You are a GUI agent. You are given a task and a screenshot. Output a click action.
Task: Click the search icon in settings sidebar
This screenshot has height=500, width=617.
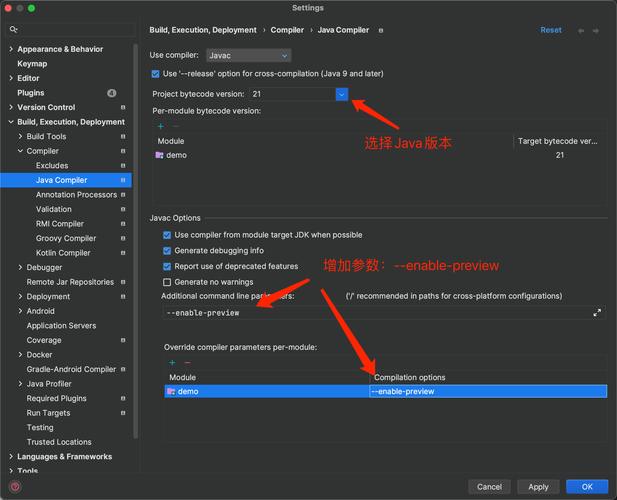14,29
